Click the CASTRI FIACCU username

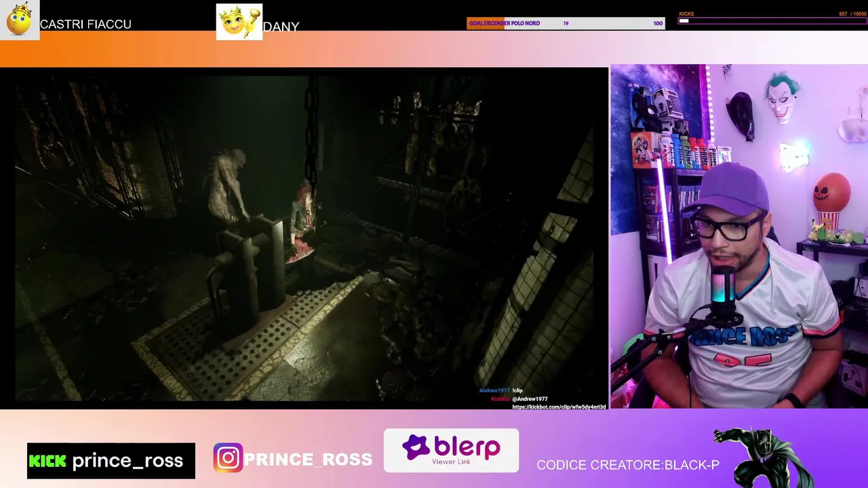click(85, 24)
